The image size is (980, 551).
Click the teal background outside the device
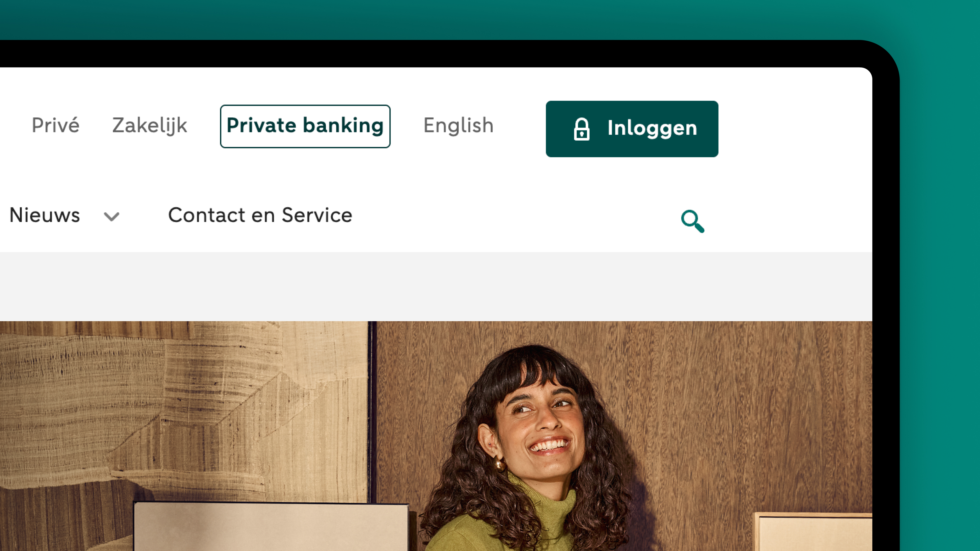940,266
